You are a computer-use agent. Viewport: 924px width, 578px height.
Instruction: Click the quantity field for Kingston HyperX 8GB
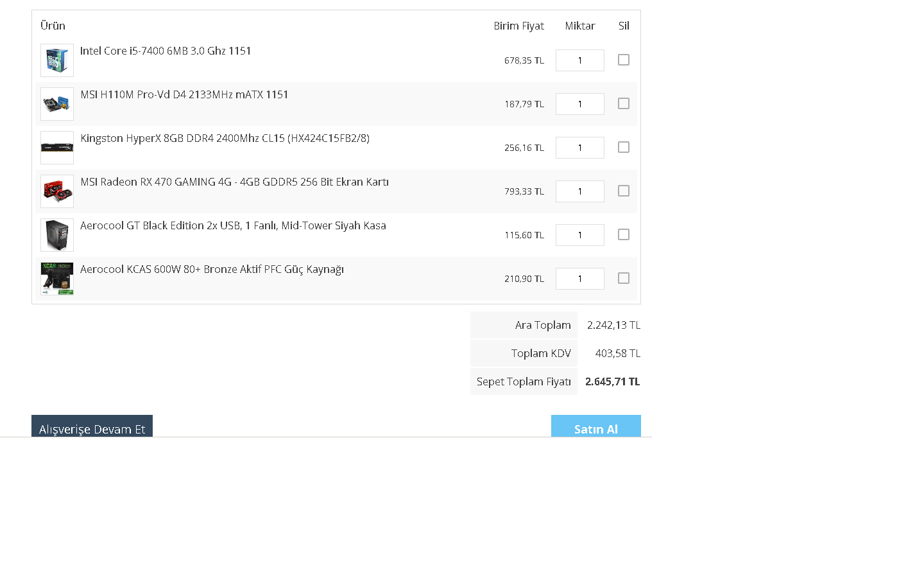click(580, 148)
